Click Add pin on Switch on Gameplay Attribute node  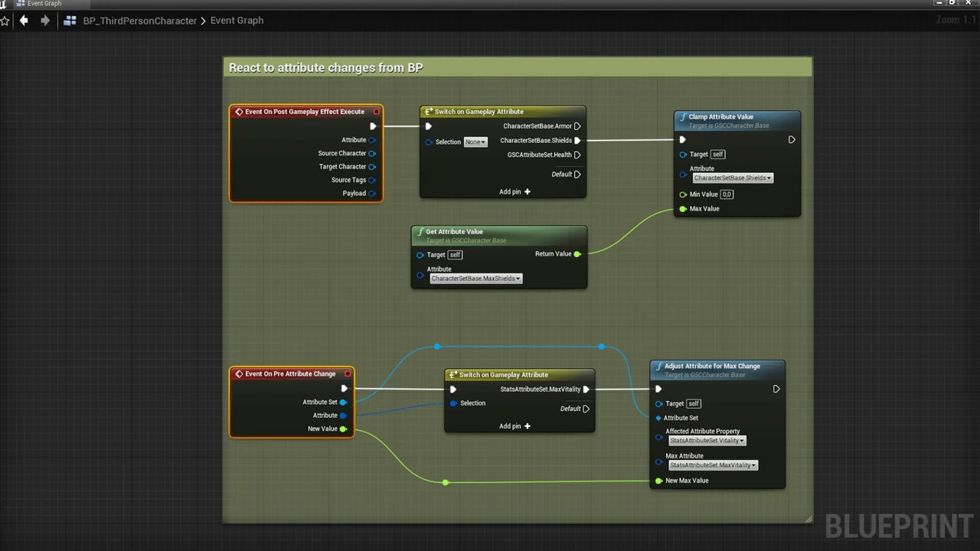pyautogui.click(x=514, y=191)
